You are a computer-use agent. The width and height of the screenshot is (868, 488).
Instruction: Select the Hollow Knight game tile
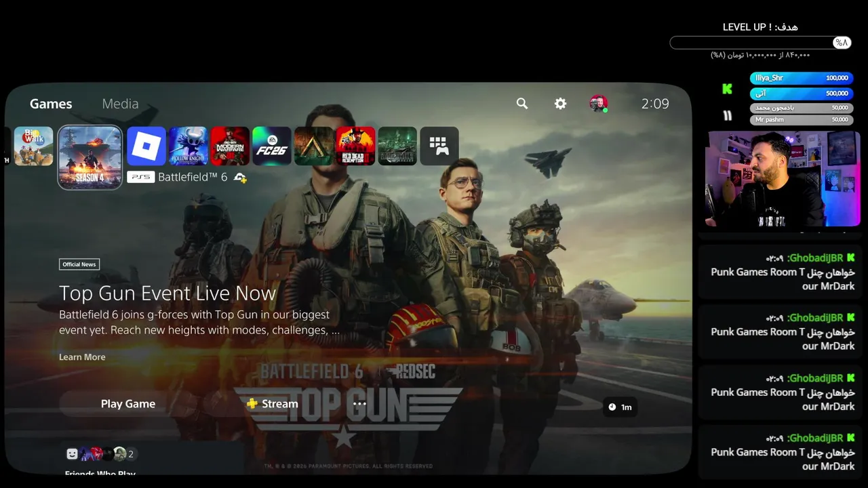(x=189, y=146)
